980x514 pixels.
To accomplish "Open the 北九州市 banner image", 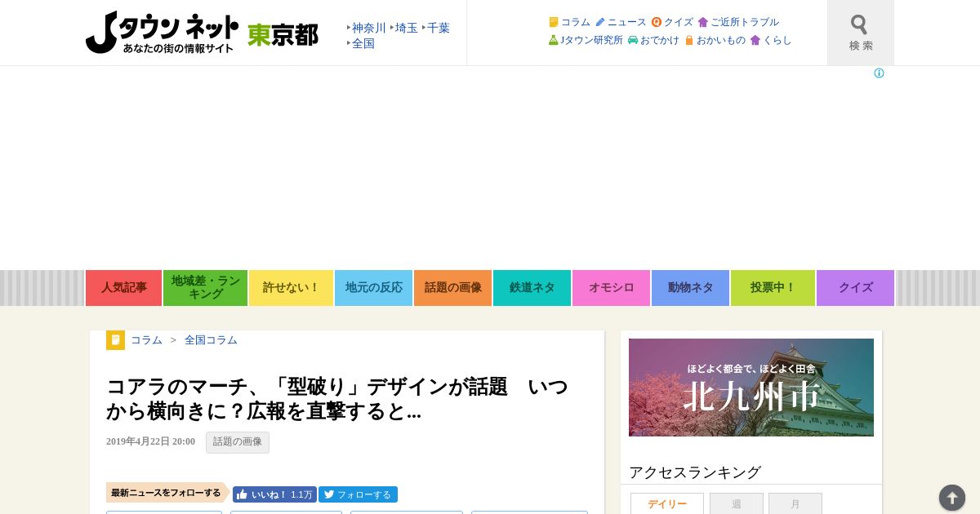I will click(751, 388).
